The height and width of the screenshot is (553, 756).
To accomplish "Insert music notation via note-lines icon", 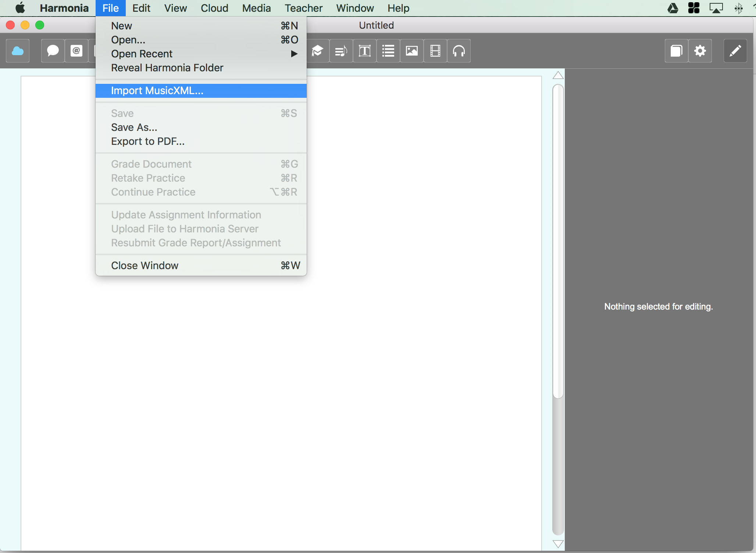I will click(x=341, y=51).
